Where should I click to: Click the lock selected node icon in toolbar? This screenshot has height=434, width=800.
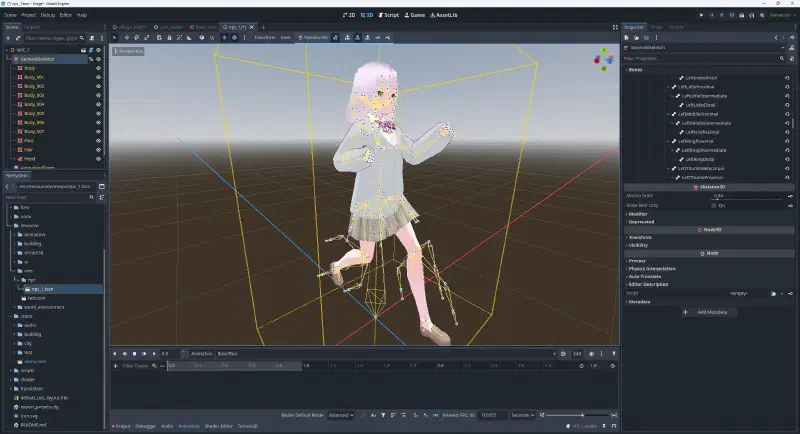pos(169,37)
